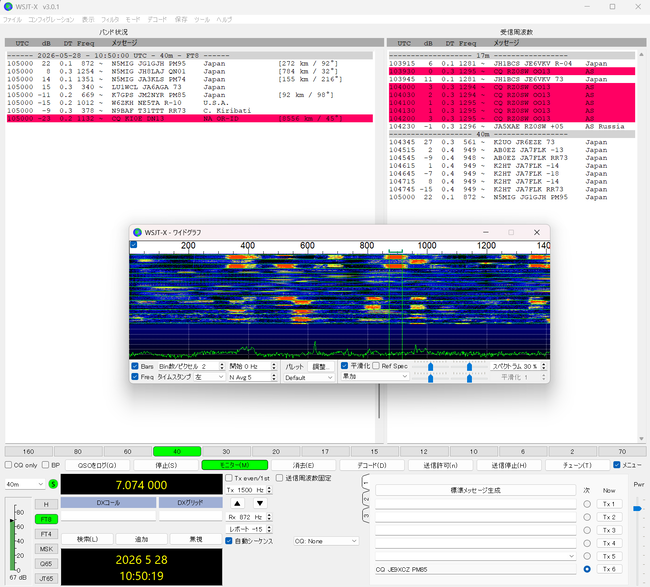Select the JT65 mode button
The image size is (650, 587).
pyautogui.click(x=46, y=578)
